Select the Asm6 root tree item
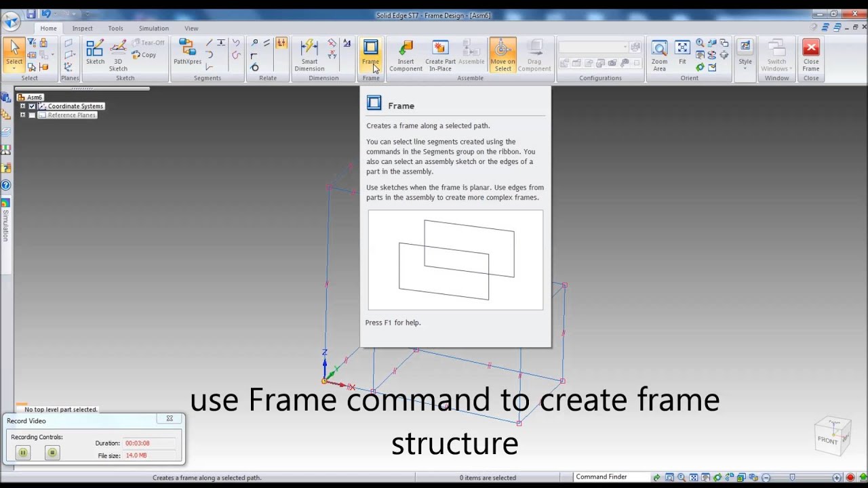 (x=30, y=98)
